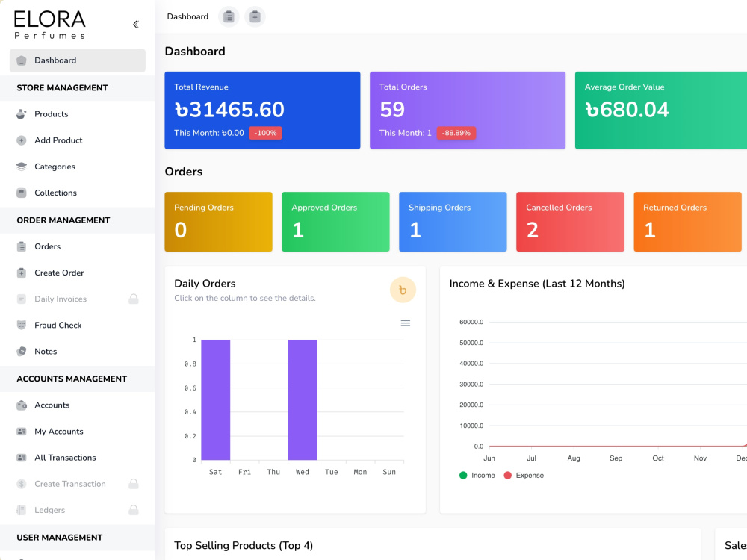Click the Dashboard breadcrumb in top bar
Screen dimensions: 747x560
coord(187,16)
